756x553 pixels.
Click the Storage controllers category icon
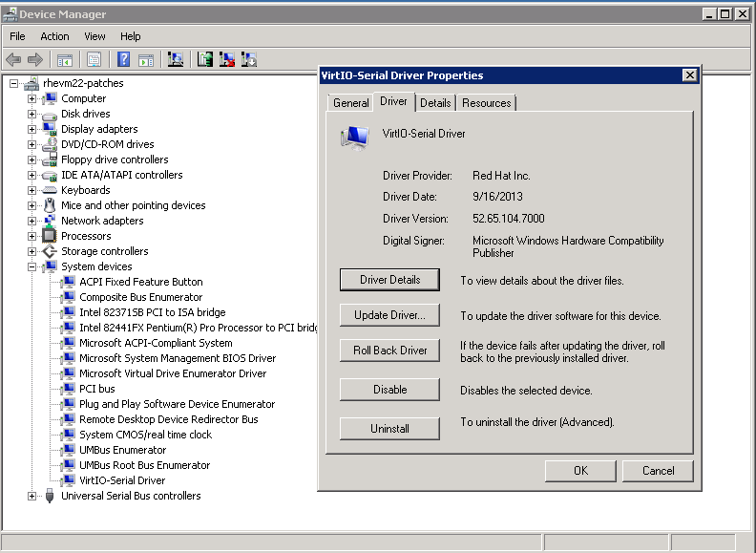click(x=50, y=251)
